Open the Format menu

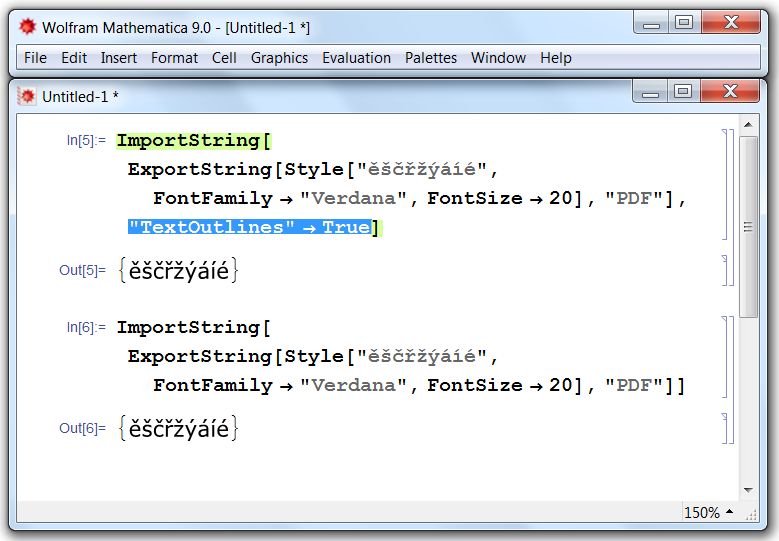(x=174, y=58)
